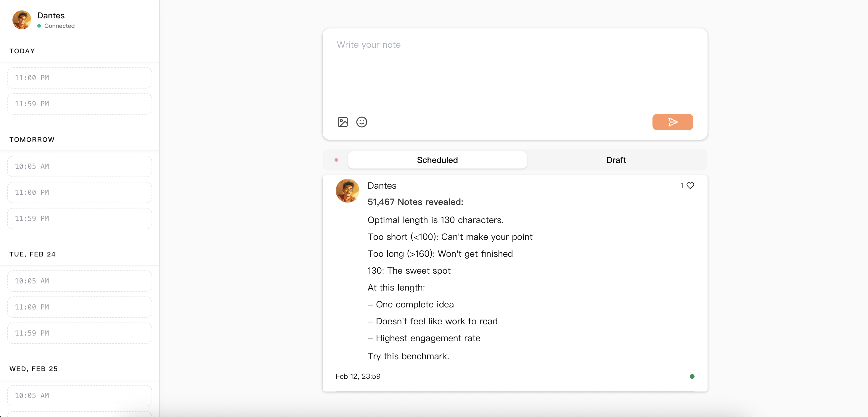Viewport: 868px width, 417px height.
Task: Select Wed Feb 25 10:05 AM slot
Action: click(x=80, y=395)
